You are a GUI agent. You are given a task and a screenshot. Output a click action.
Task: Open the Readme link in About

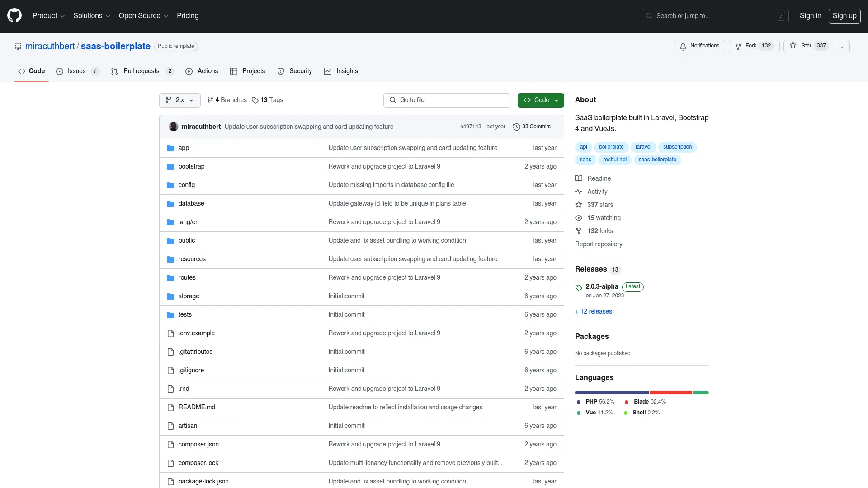click(593, 179)
